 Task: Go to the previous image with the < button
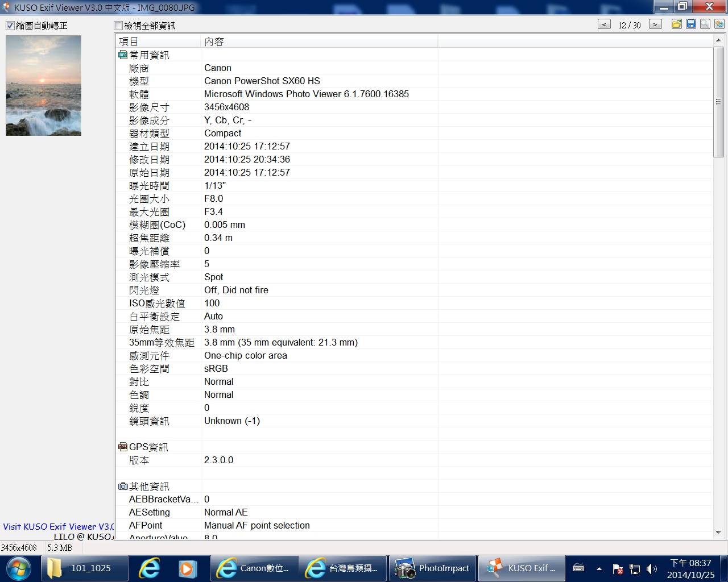(x=604, y=24)
